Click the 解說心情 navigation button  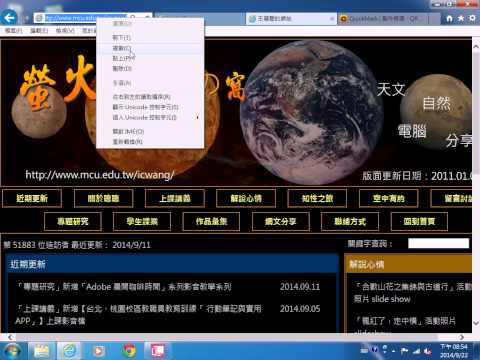click(x=246, y=198)
